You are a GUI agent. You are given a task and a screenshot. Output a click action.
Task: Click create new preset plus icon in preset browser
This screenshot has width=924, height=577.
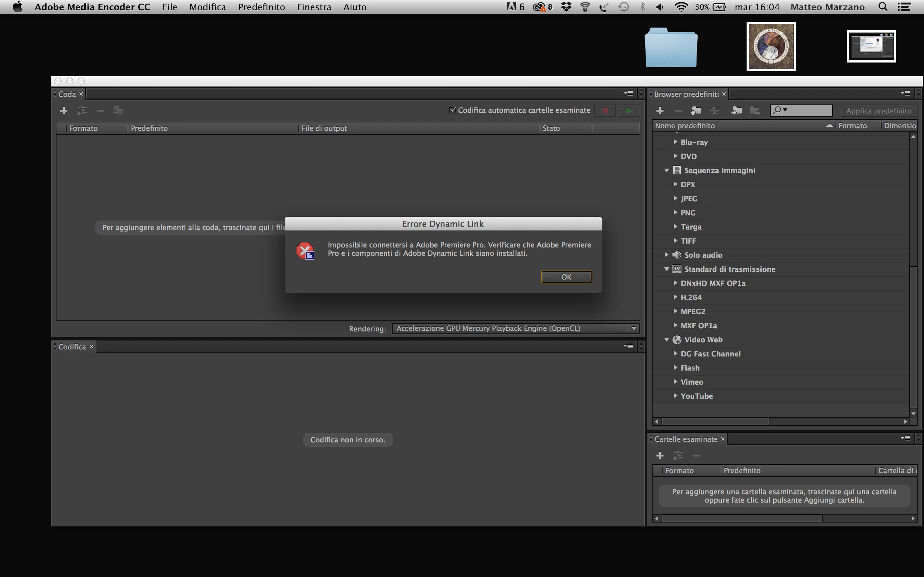tap(660, 111)
